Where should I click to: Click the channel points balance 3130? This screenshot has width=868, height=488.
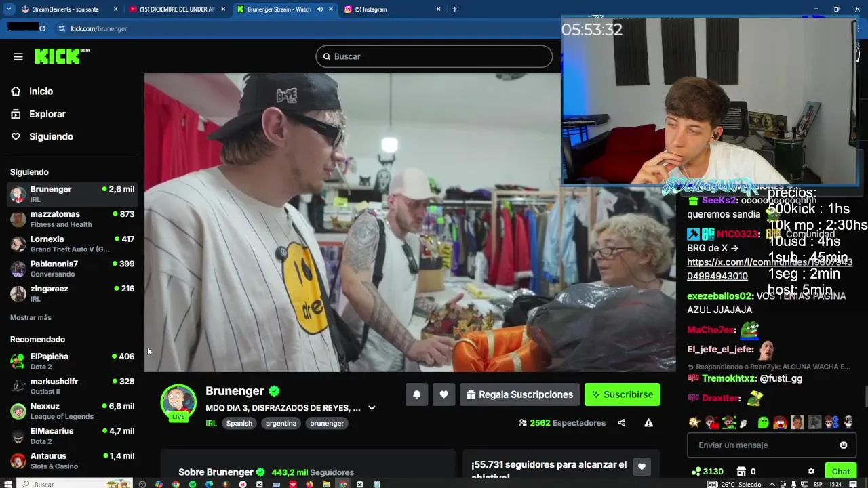(707, 472)
